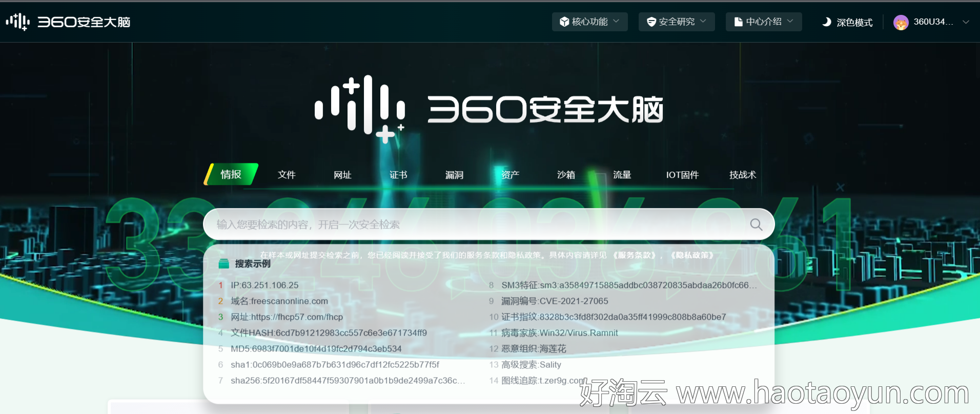Select example 恶意组织:海莲花
This screenshot has width=980, height=414.
(534, 348)
